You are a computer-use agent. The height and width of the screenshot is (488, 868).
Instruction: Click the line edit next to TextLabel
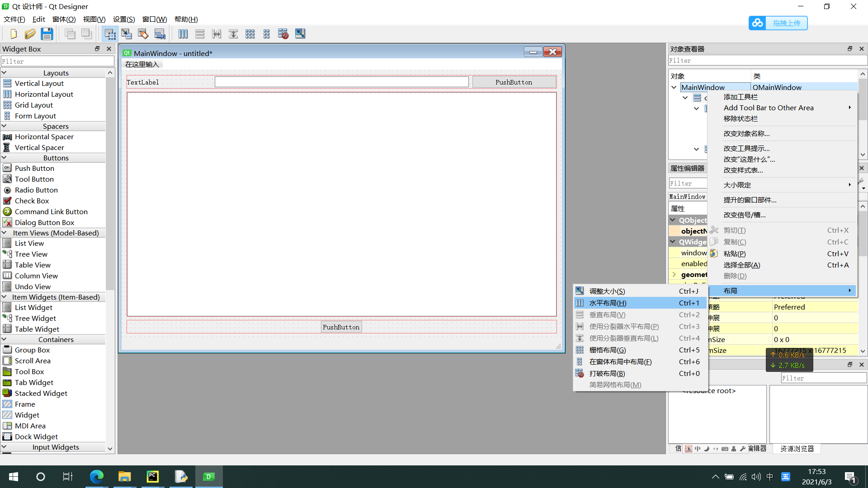pyautogui.click(x=341, y=82)
